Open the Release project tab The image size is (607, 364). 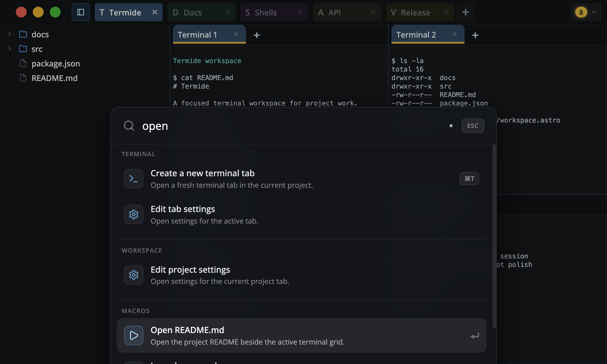click(x=420, y=12)
